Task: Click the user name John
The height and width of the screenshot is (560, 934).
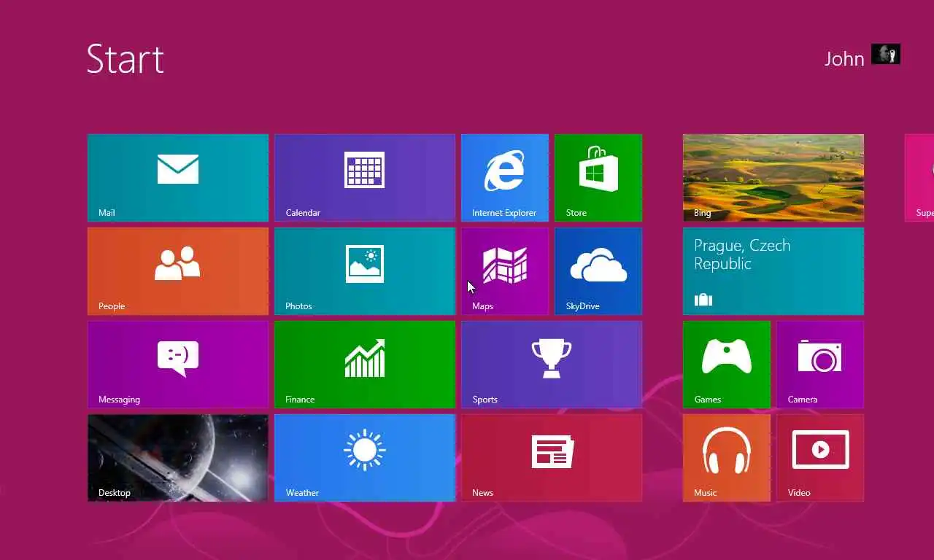Action: click(x=844, y=58)
